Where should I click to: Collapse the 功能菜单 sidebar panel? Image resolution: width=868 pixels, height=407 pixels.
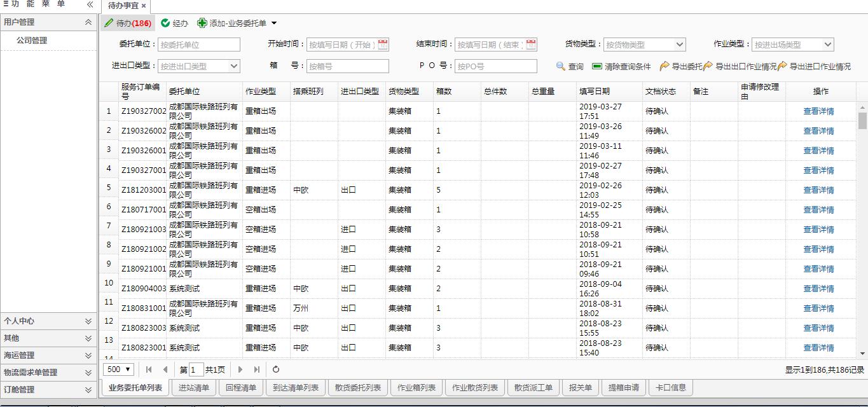tap(90, 4)
